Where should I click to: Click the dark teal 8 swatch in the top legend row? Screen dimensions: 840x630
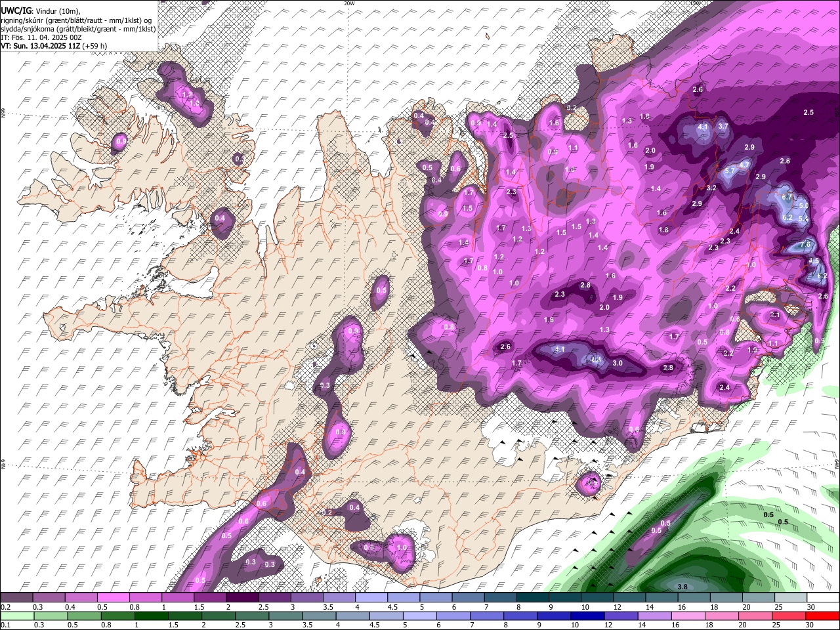(532, 598)
